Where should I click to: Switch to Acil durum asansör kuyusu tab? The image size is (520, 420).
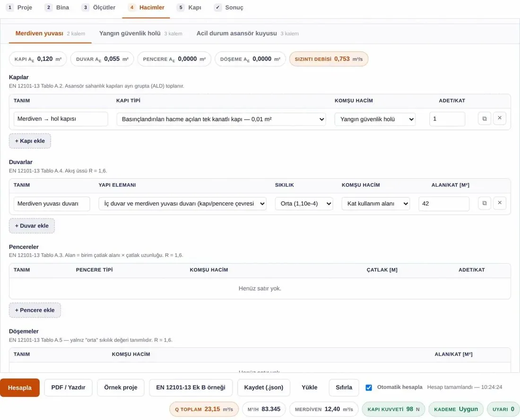(247, 34)
